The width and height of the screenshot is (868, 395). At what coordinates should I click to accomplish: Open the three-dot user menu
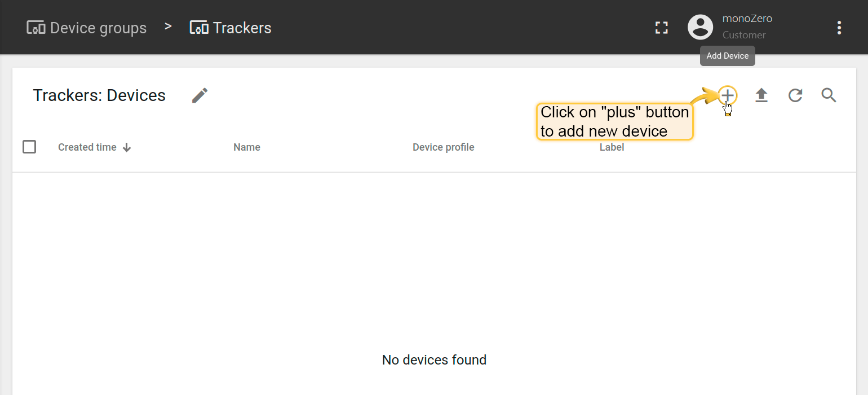[x=839, y=28]
